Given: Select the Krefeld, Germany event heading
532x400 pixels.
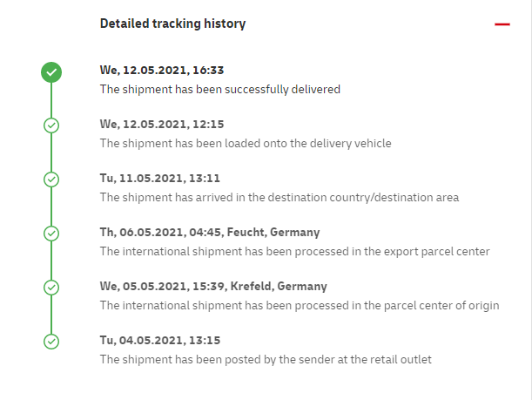Looking at the screenshot, I should point(213,286).
